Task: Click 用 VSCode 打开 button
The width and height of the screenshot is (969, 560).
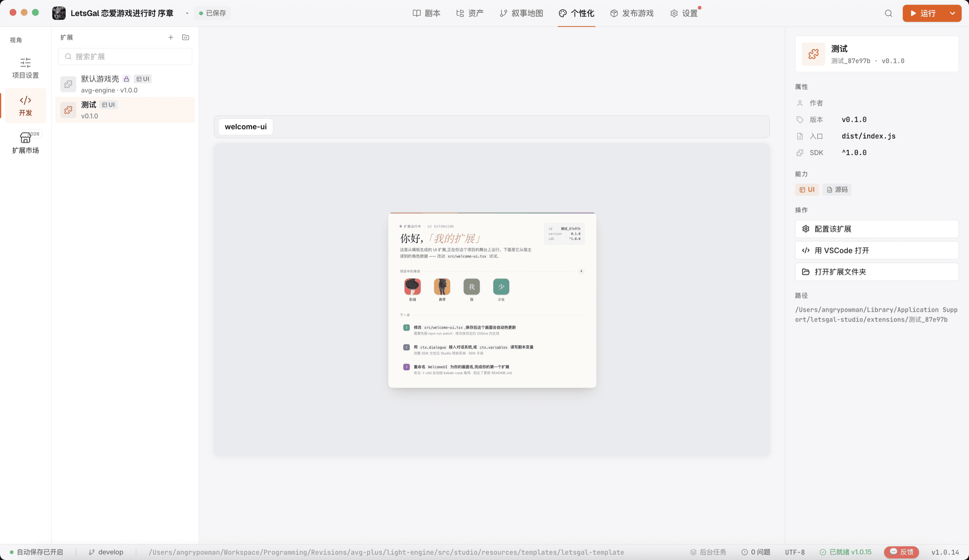Action: [x=877, y=250]
